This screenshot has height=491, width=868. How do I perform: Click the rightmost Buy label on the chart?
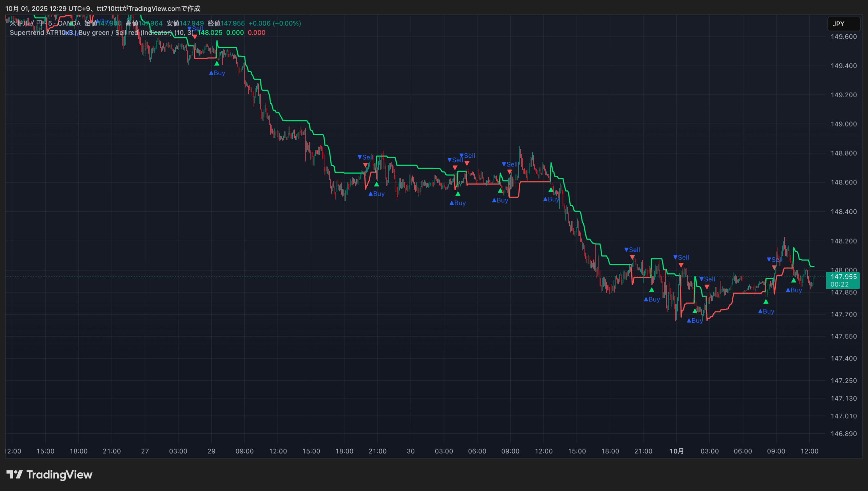[x=794, y=290]
